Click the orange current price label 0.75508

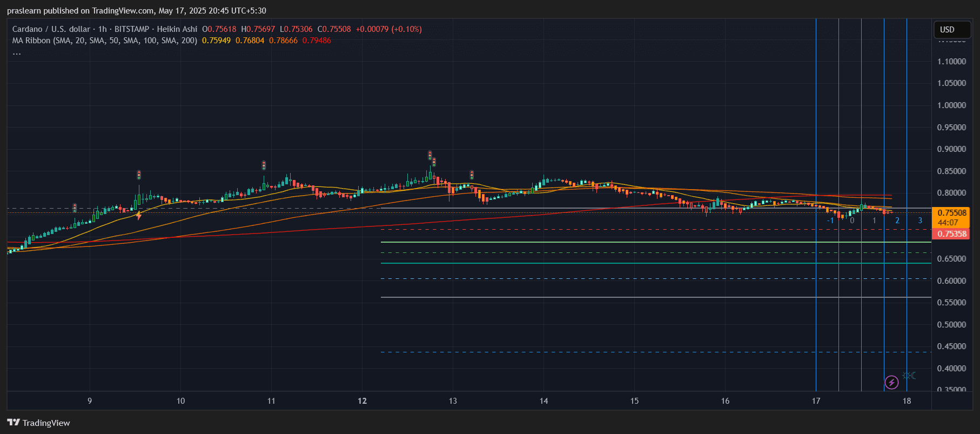[x=951, y=213]
